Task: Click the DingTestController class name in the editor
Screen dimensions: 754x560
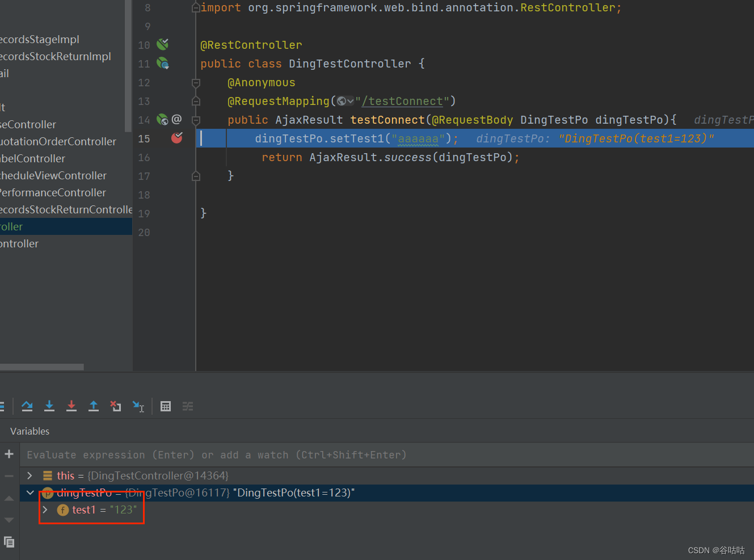Action: [350, 64]
